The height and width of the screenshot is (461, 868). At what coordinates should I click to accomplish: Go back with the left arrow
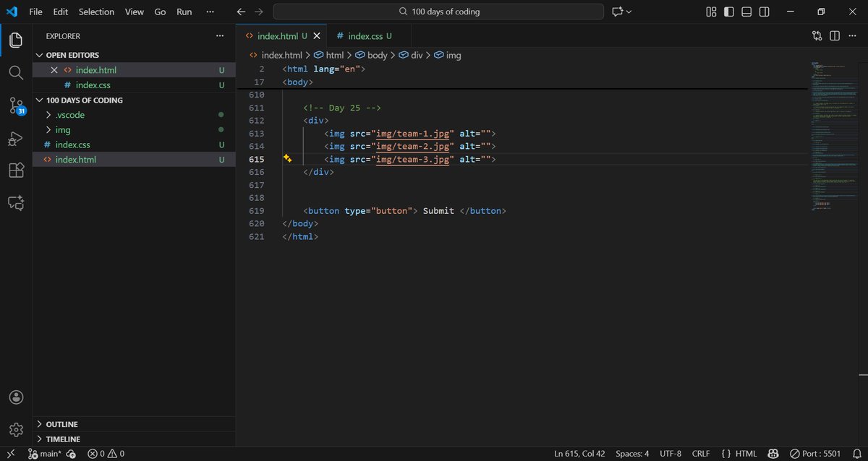(242, 12)
